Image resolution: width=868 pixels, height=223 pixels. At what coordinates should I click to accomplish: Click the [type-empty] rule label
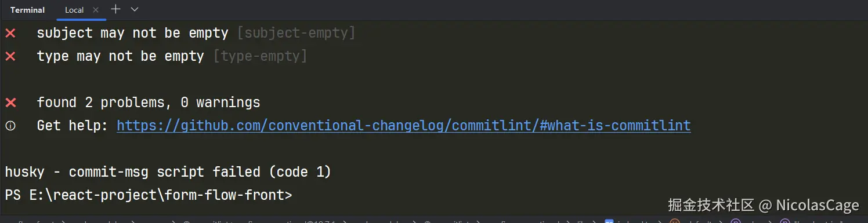[x=260, y=57]
